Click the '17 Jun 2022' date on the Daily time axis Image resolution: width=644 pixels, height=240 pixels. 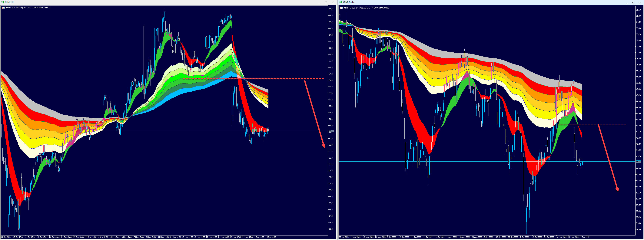(404, 237)
